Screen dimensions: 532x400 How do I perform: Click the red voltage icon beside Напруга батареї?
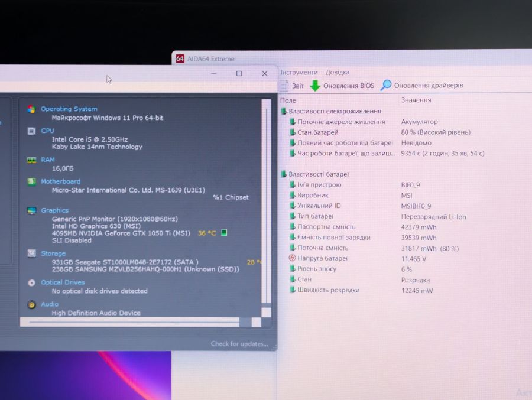292,258
